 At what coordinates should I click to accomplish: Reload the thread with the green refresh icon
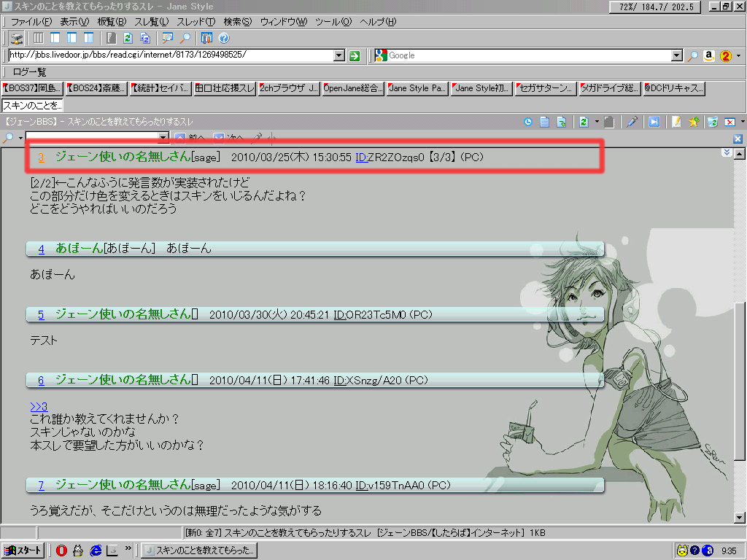tap(584, 122)
